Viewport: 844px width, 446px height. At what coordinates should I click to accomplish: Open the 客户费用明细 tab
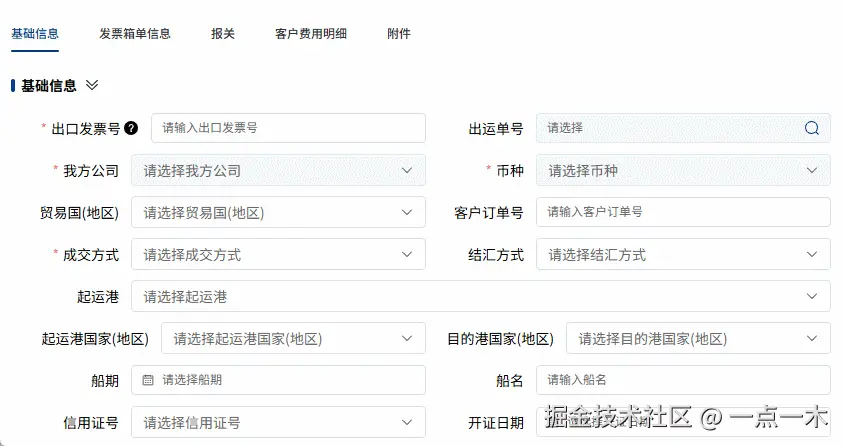click(x=311, y=34)
